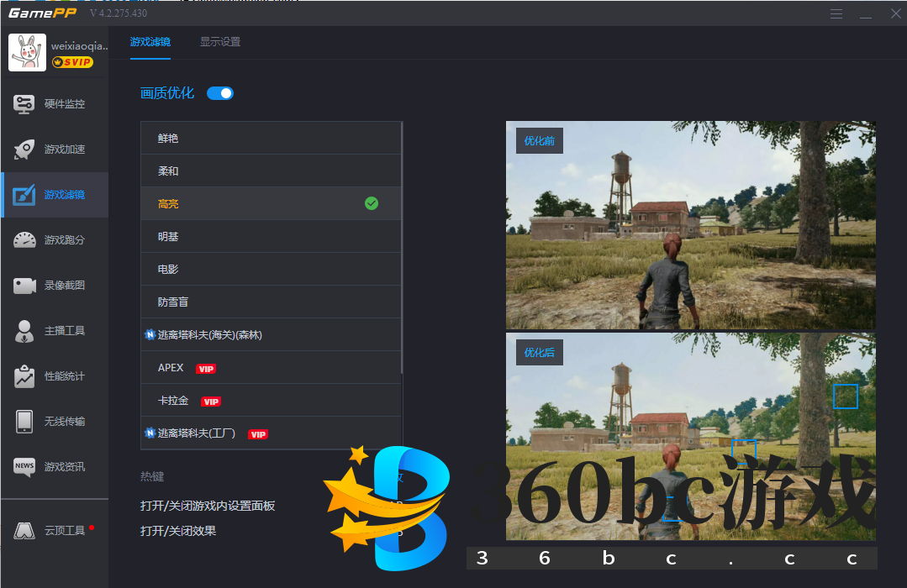907x588 pixels.
Task: Open the hamburger menu near window controls
Action: click(x=836, y=13)
